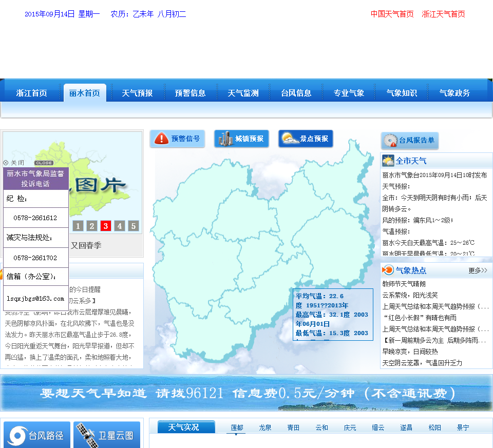Click the 全市天气 panel heading
Image resolution: width=493 pixels, height=448 pixels.
click(411, 161)
